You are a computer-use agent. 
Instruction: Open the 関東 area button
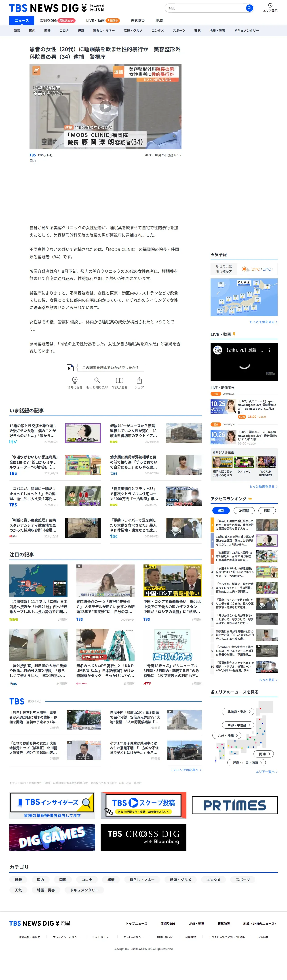264,754
